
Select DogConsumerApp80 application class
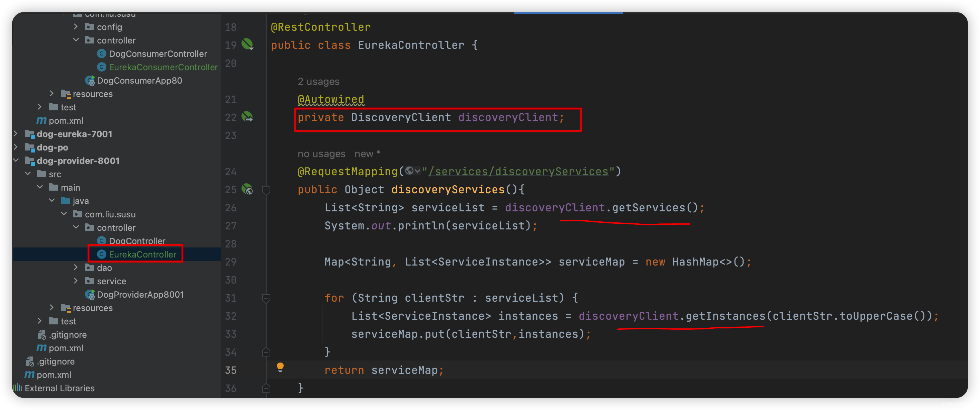[x=139, y=80]
